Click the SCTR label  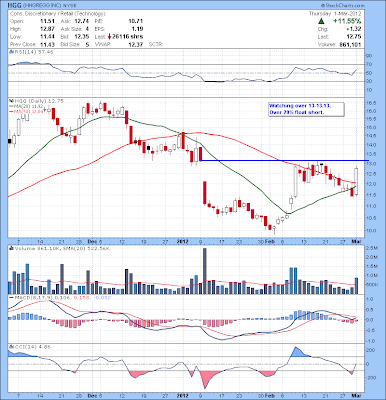[155, 44]
